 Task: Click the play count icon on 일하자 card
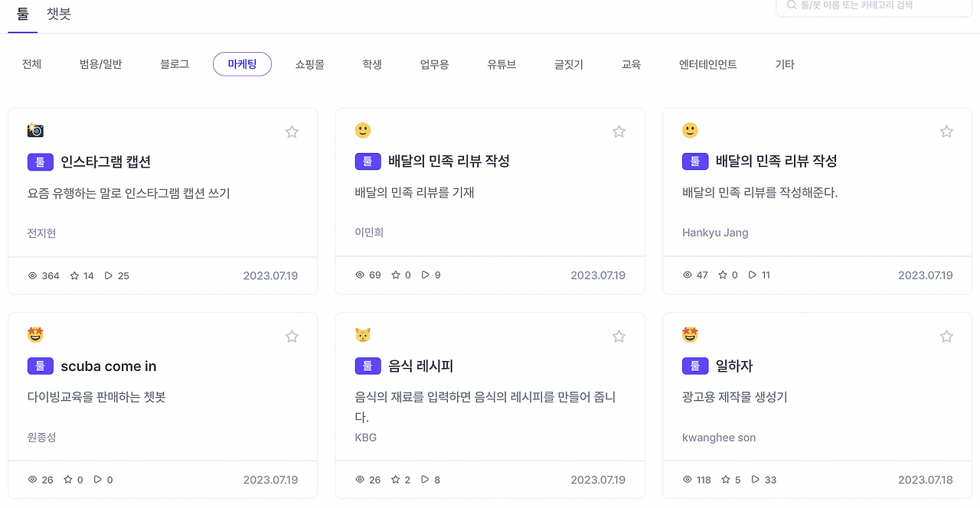pyautogui.click(x=756, y=480)
